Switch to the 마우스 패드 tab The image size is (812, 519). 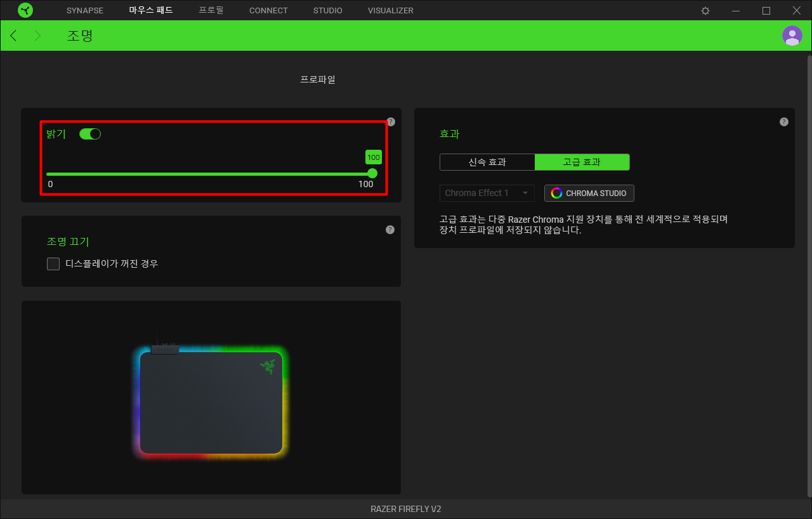(151, 11)
